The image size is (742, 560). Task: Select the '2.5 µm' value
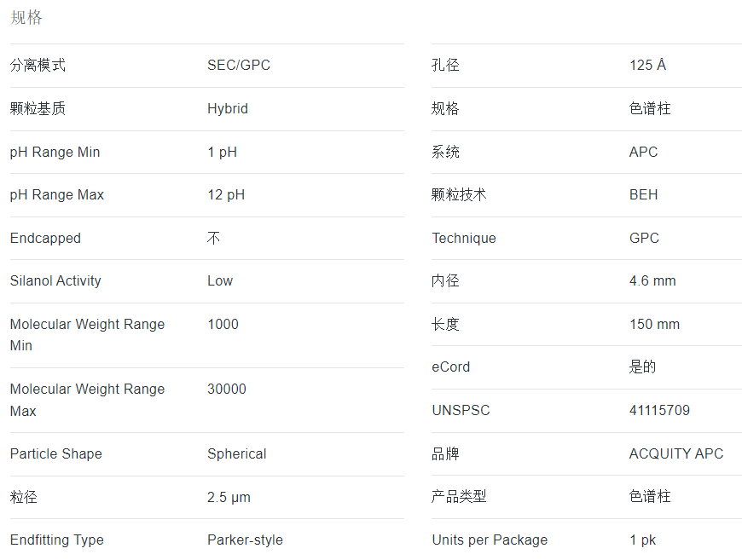229,498
